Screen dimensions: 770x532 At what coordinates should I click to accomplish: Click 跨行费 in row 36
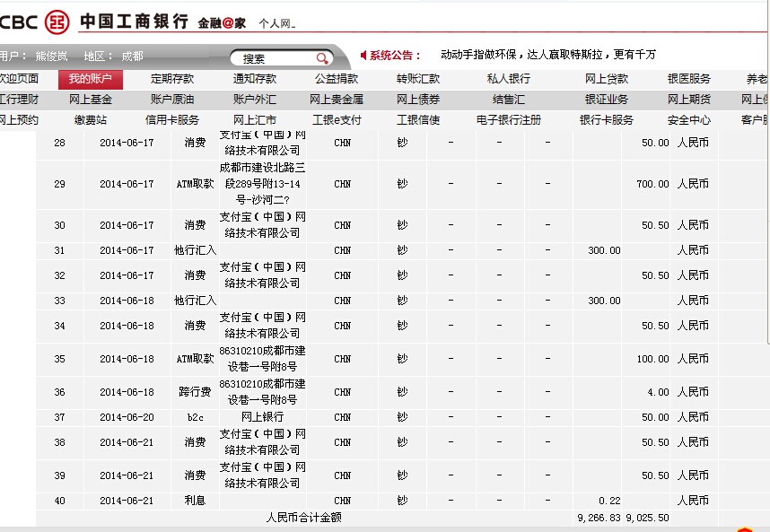pos(195,392)
